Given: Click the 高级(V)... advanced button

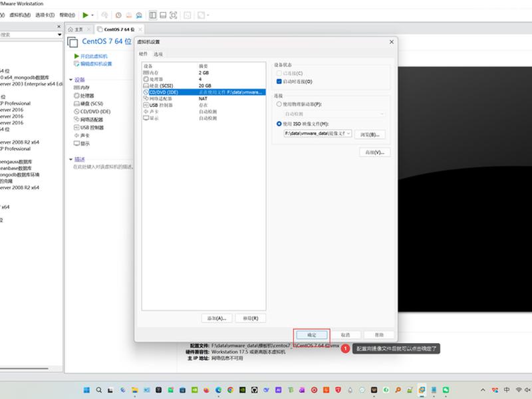Looking at the screenshot, I should pos(374,152).
